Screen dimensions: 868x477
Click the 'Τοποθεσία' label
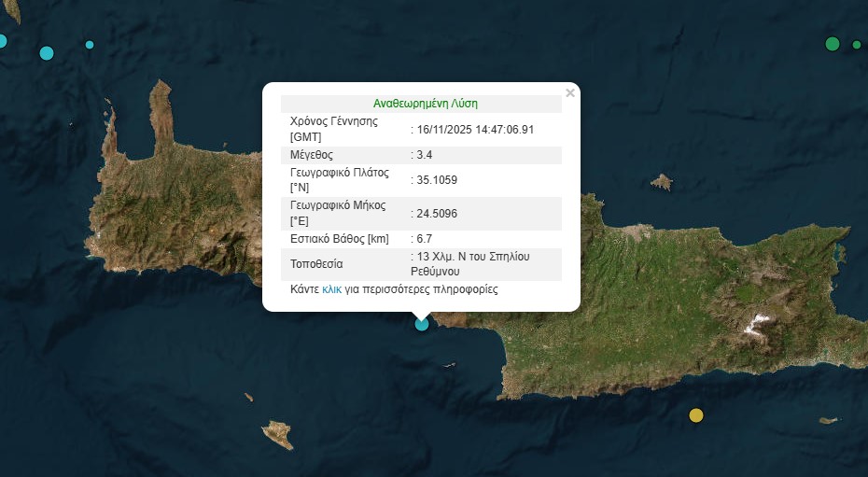pyautogui.click(x=316, y=264)
